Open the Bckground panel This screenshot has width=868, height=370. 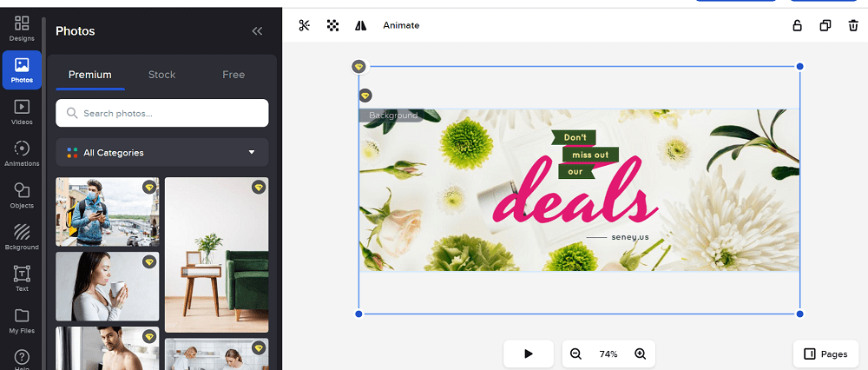coord(22,237)
